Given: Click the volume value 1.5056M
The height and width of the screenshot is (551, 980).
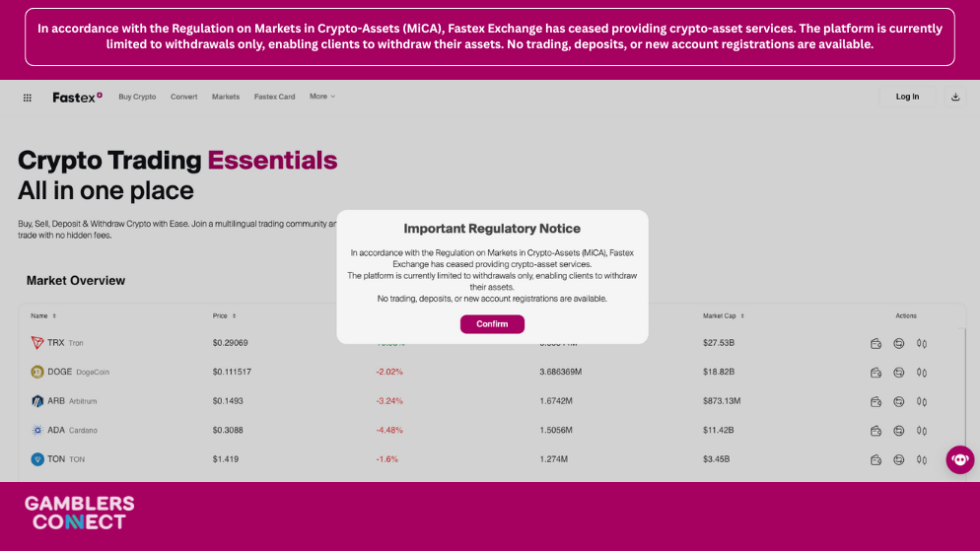Looking at the screenshot, I should click(556, 430).
